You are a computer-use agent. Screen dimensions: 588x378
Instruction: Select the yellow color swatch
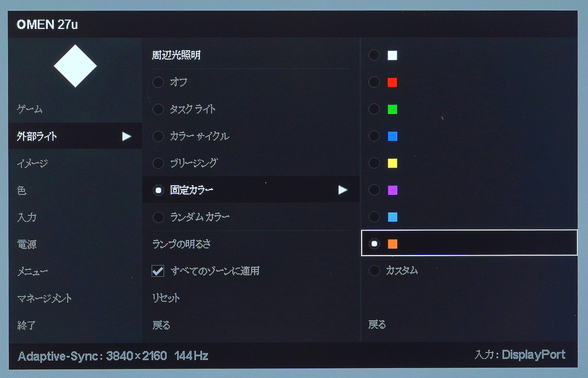pyautogui.click(x=392, y=163)
